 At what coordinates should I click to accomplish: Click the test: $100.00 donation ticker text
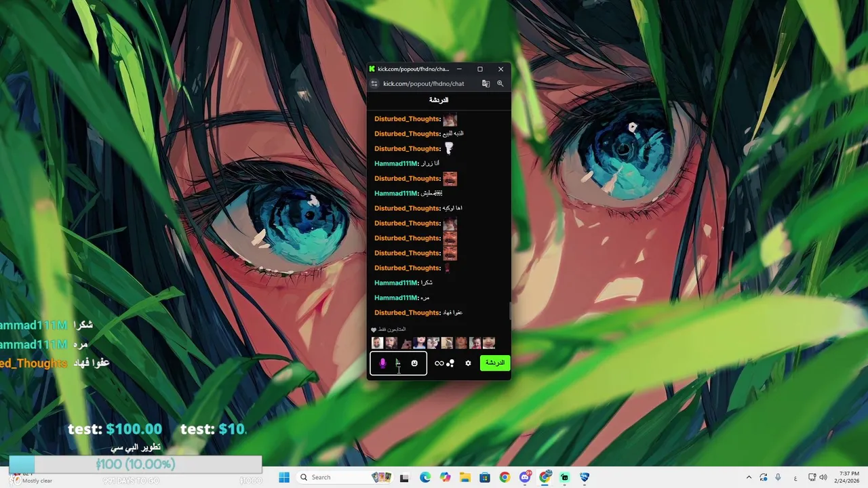tap(115, 429)
